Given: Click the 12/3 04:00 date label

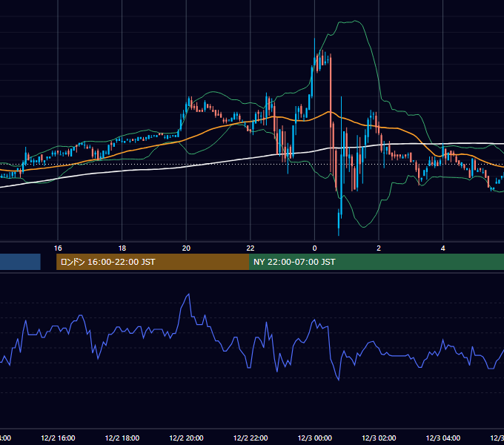Looking at the screenshot, I should point(443,438).
